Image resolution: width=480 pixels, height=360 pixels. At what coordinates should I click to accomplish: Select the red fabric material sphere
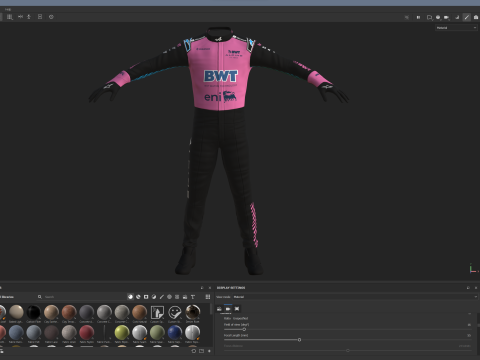(x=87, y=332)
